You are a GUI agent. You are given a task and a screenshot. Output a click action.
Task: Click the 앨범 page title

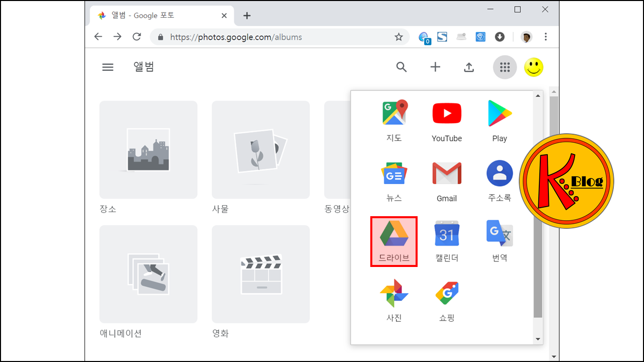(x=144, y=67)
